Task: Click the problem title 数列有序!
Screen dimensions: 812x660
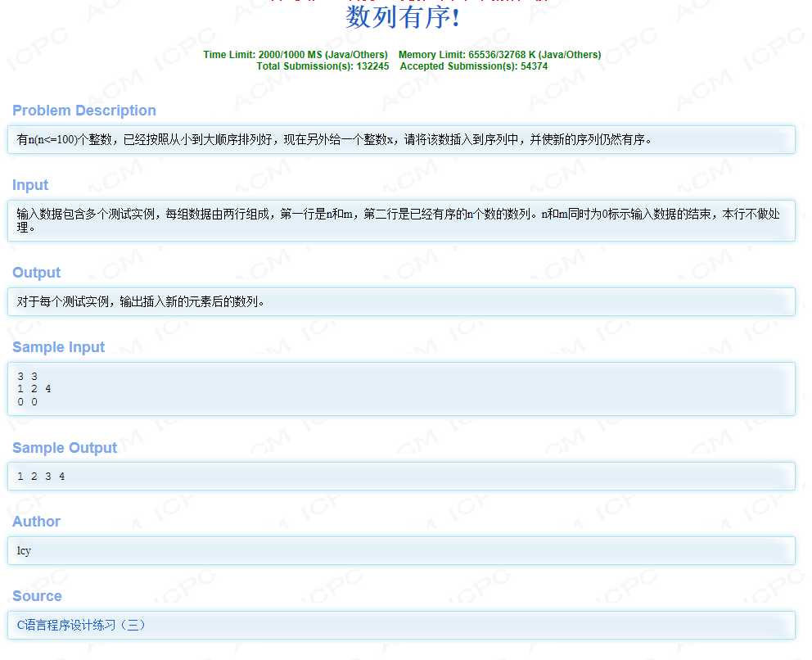Action: (x=402, y=16)
